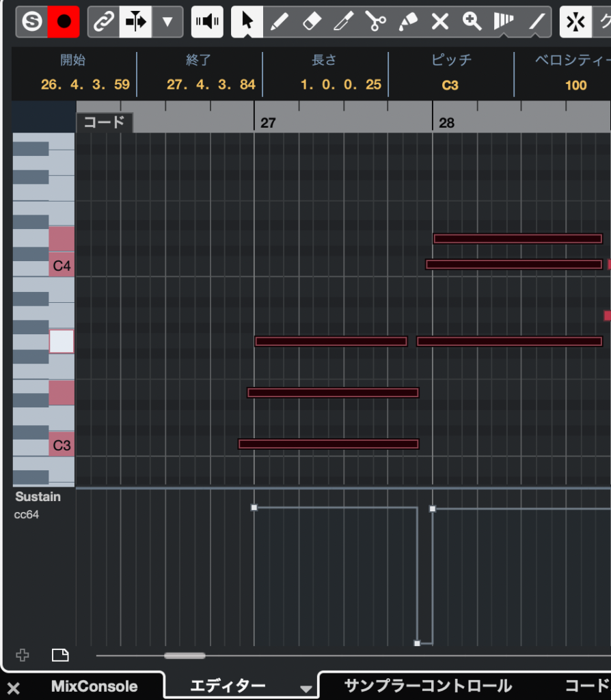This screenshot has width=611, height=700.
Task: Open the サンプラーコントロール tab
Action: [x=428, y=686]
